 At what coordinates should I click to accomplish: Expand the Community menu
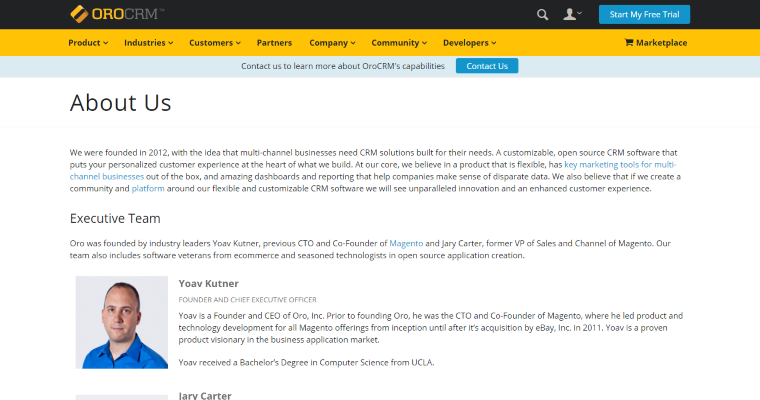point(399,43)
